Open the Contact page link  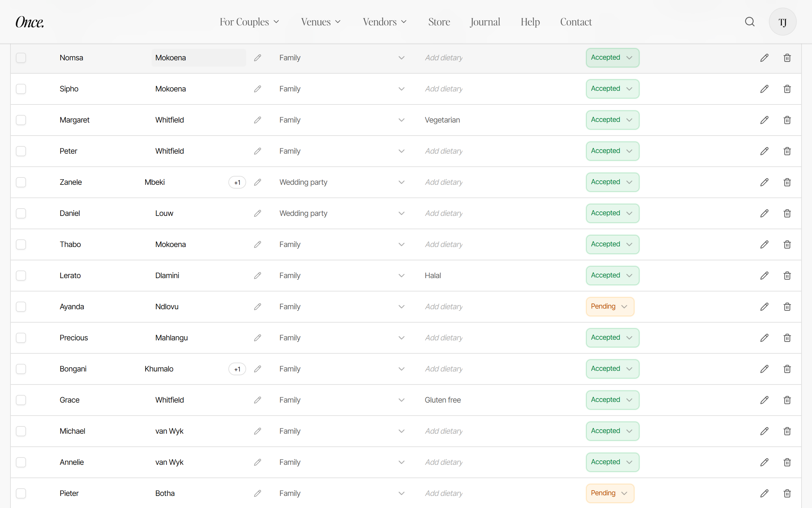[x=576, y=22]
